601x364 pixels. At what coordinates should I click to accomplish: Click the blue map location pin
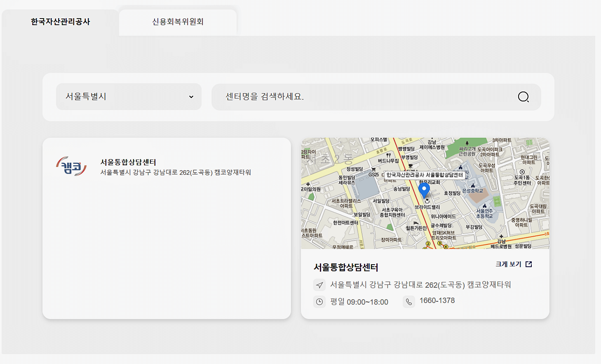(424, 190)
